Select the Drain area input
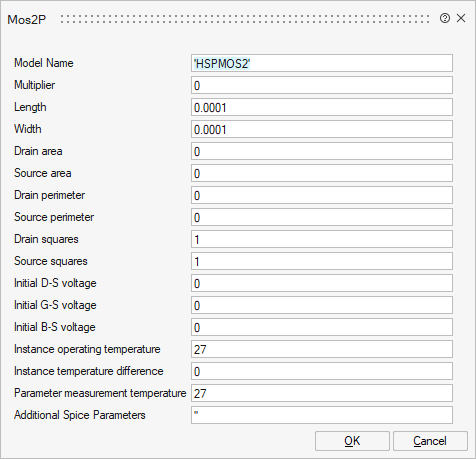The image size is (476, 459). (x=322, y=151)
